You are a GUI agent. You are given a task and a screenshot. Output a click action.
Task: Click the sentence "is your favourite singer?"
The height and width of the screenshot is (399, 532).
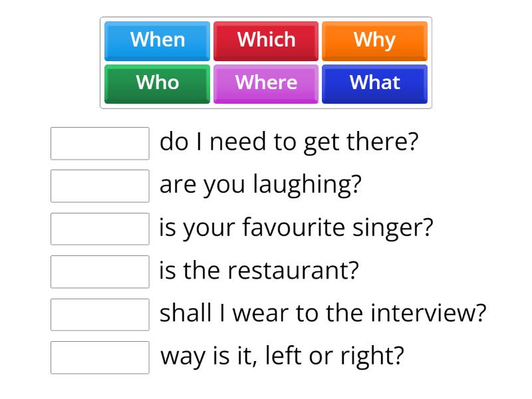[297, 227]
